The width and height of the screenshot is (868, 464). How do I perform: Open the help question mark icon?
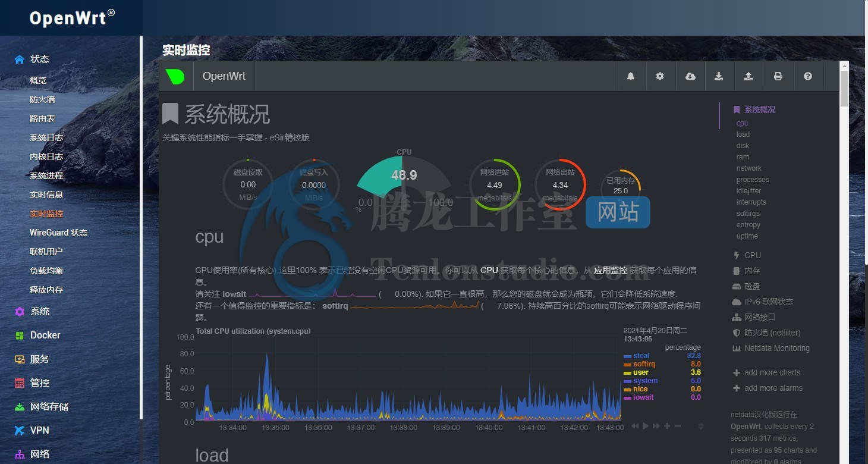(x=808, y=76)
